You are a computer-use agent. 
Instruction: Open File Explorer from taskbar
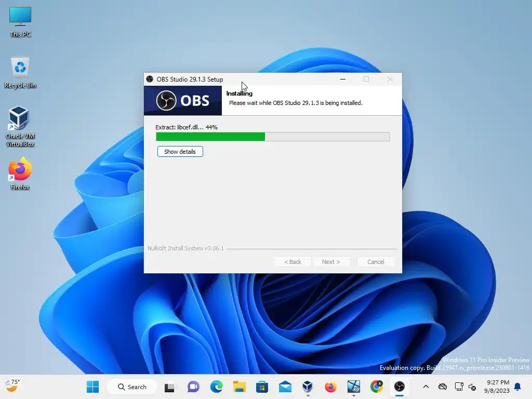click(239, 387)
